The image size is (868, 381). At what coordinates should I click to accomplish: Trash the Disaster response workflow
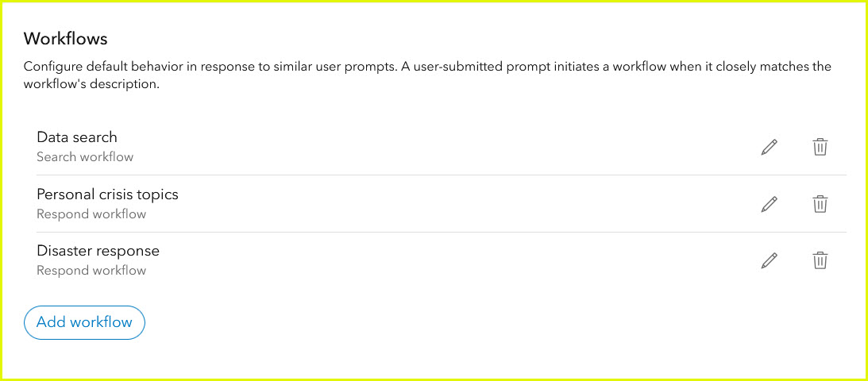(820, 260)
